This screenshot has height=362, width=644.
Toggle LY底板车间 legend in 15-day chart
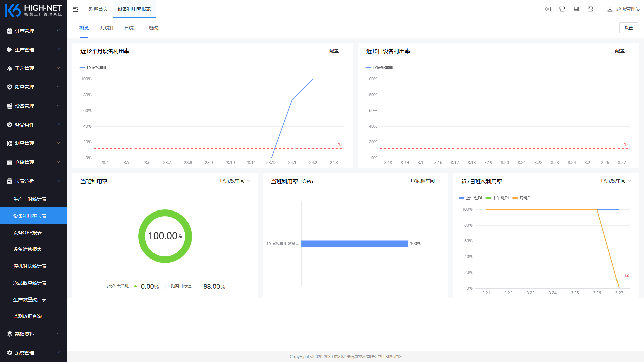point(379,68)
